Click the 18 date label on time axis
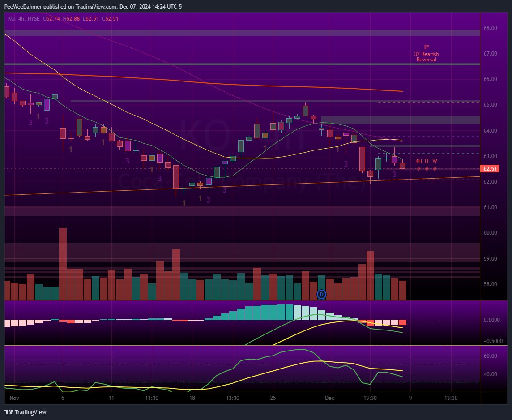The width and height of the screenshot is (512, 420). click(x=192, y=398)
